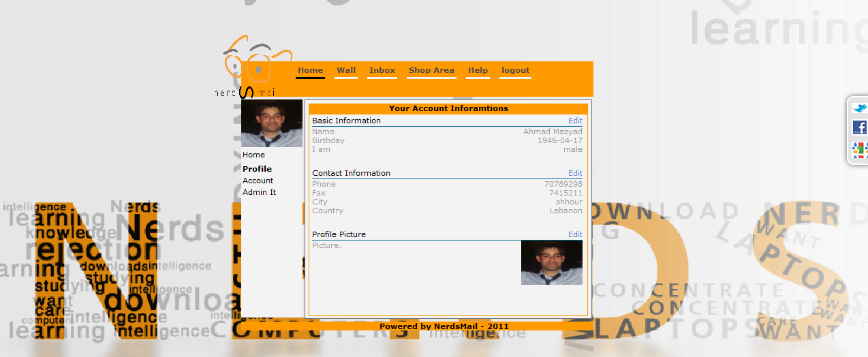Click the Facebook share icon
The height and width of the screenshot is (357, 868).
[x=860, y=127]
